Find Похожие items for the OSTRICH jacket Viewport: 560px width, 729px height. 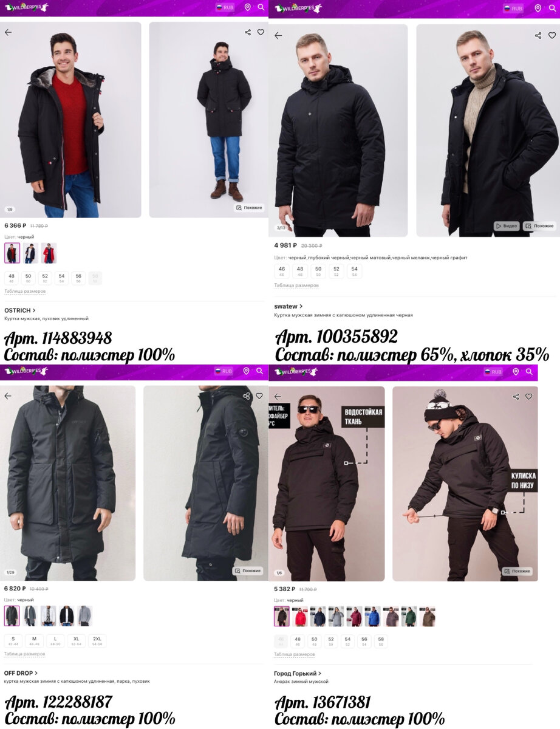249,208
